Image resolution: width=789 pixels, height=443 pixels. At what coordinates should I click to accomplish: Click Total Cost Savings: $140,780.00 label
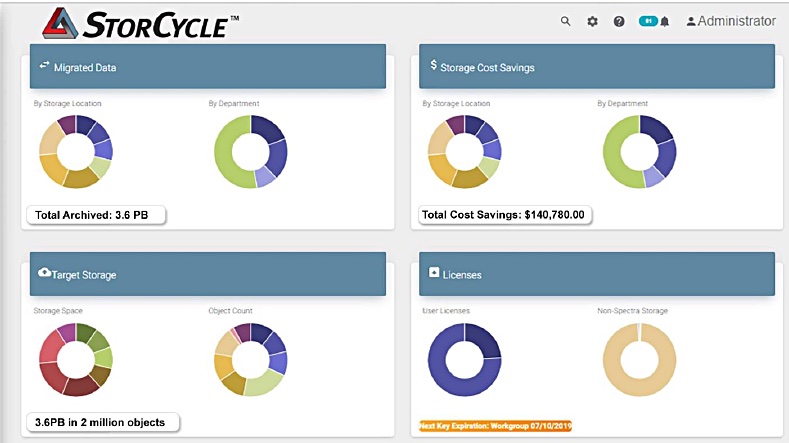(x=505, y=215)
